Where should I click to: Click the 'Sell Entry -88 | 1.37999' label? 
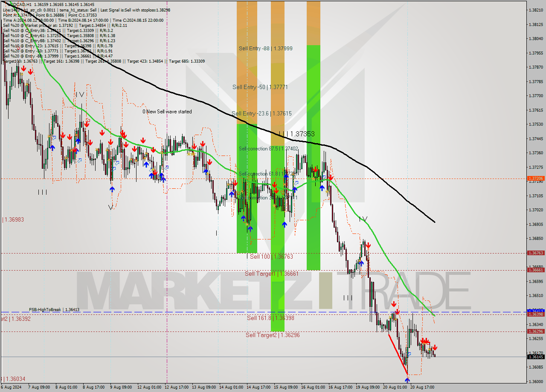click(265, 49)
